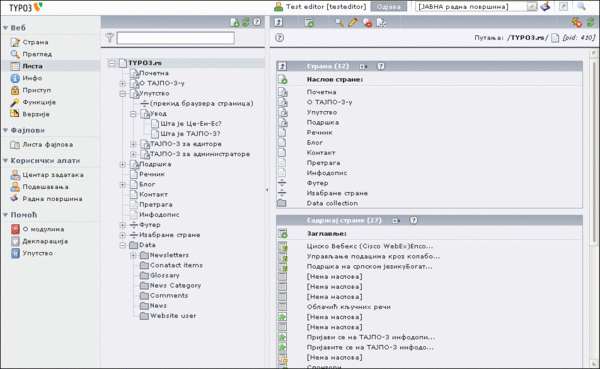The height and width of the screenshot is (369, 600).
Task: Open Облачић кључних речи content record
Action: (349, 307)
